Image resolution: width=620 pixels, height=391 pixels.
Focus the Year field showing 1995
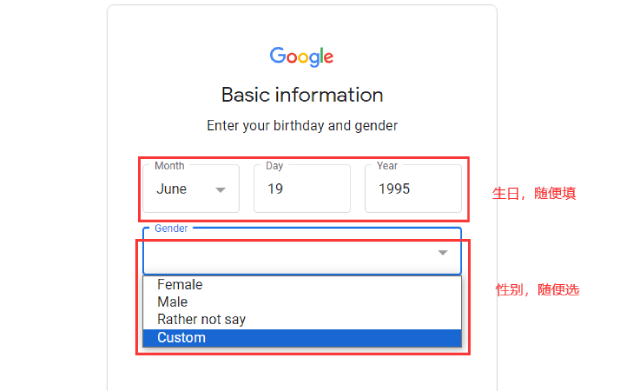413,189
